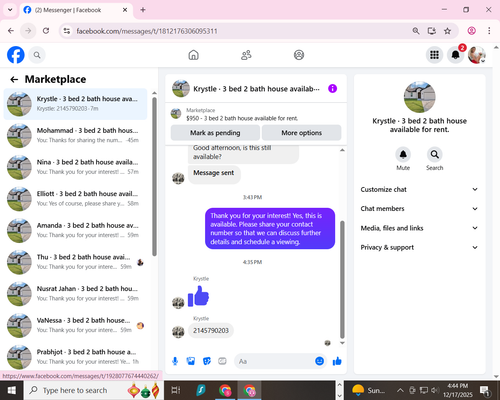The width and height of the screenshot is (500, 400).
Task: Click the browser address bar URL
Action: (x=147, y=31)
